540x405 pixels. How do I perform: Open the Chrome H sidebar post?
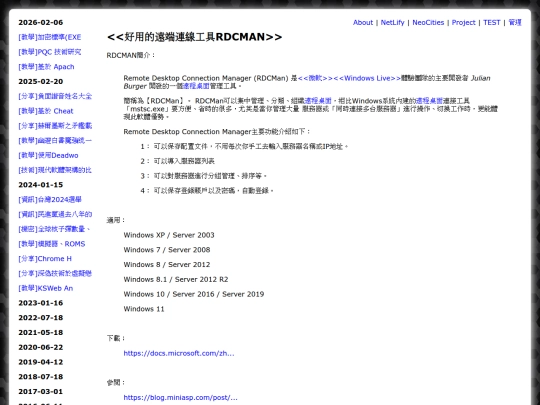tap(45, 259)
